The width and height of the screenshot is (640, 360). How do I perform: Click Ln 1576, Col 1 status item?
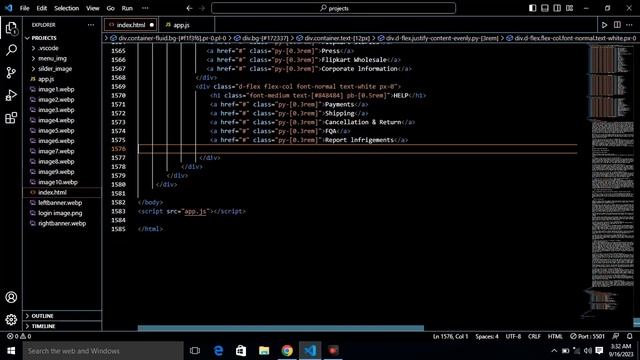point(451,336)
